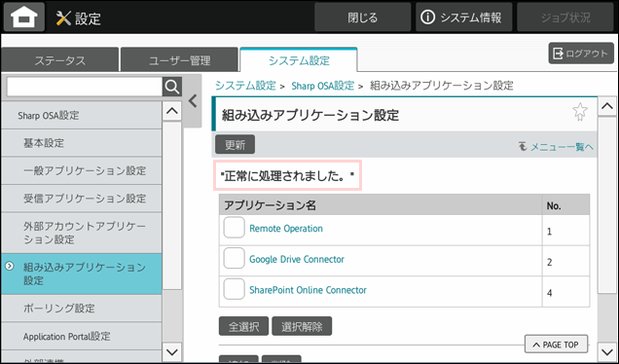Select 組み込みアプリケーション設定 in sidebar

point(82,274)
